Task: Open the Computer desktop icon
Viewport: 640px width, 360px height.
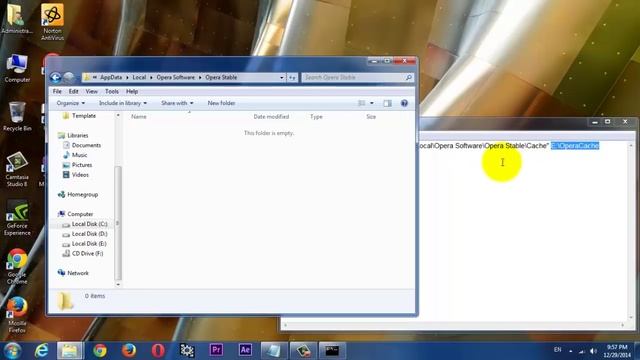Action: [17, 69]
